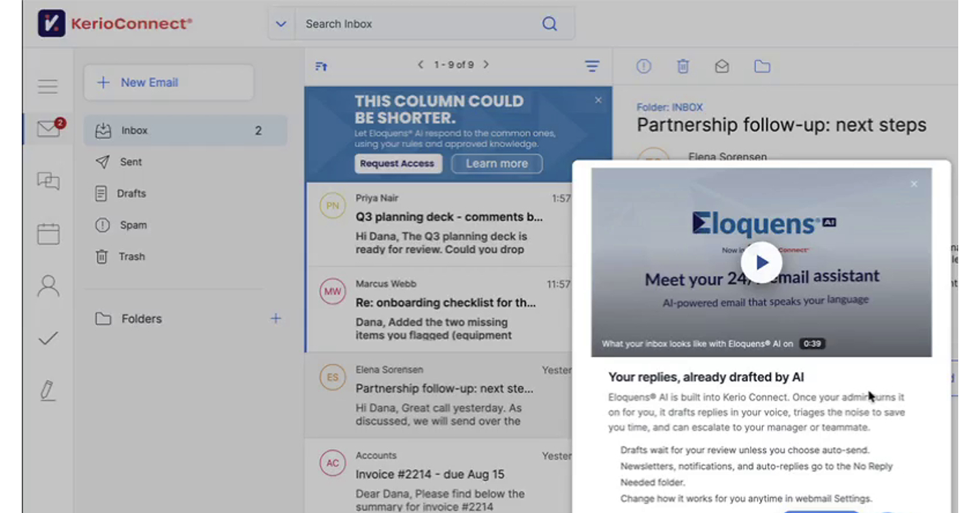Change message sort order
The width and height of the screenshot is (980, 513).
tap(321, 66)
